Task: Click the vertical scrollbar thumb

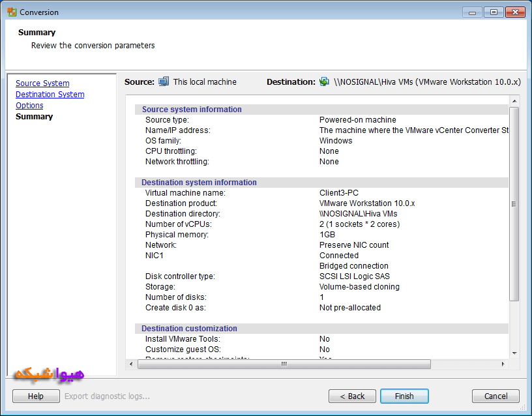Action: (x=514, y=204)
